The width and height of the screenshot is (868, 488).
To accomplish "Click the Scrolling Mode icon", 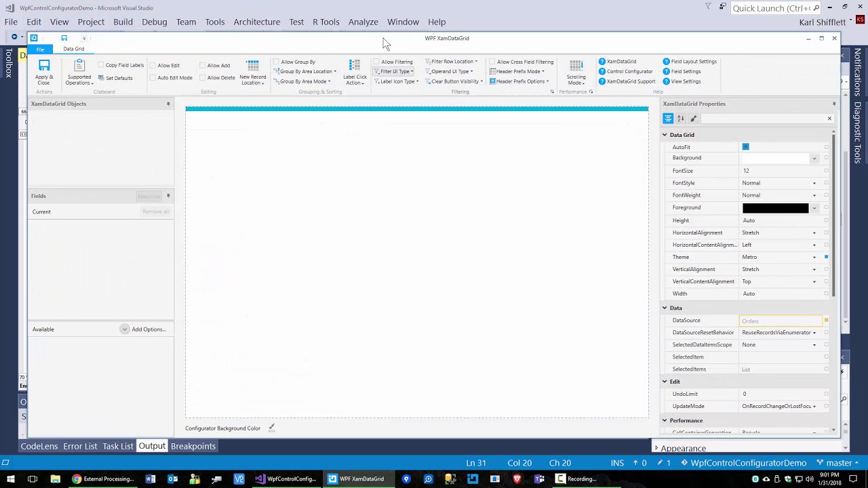I will [x=576, y=66].
